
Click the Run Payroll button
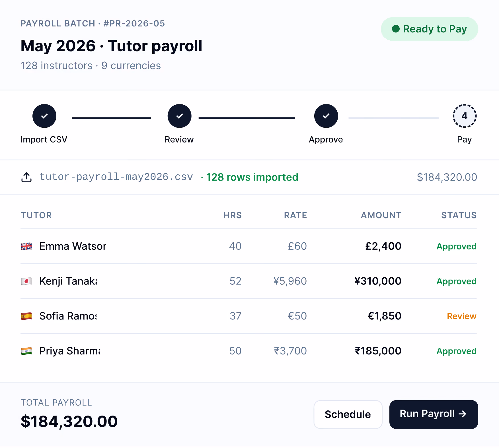coord(434,414)
